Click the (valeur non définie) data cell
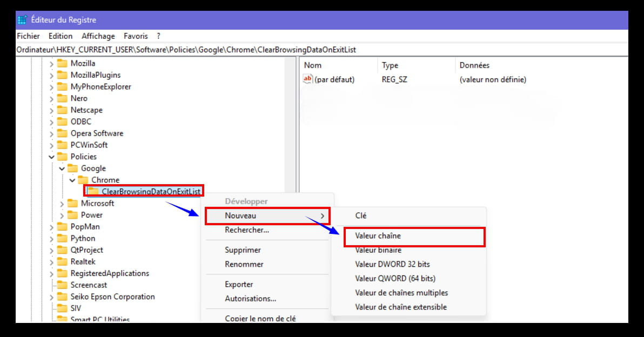This screenshot has height=337, width=644. coord(493,79)
